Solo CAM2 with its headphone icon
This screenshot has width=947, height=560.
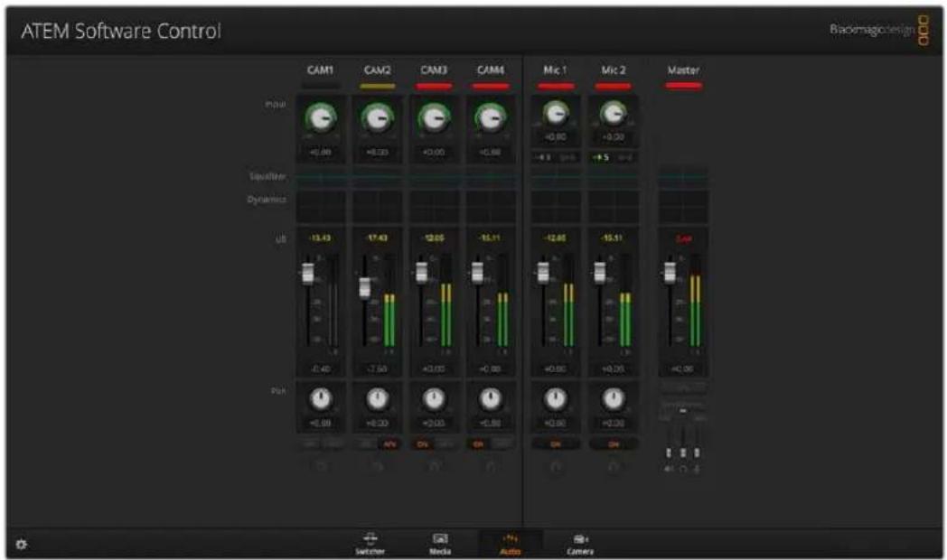pyautogui.click(x=378, y=466)
